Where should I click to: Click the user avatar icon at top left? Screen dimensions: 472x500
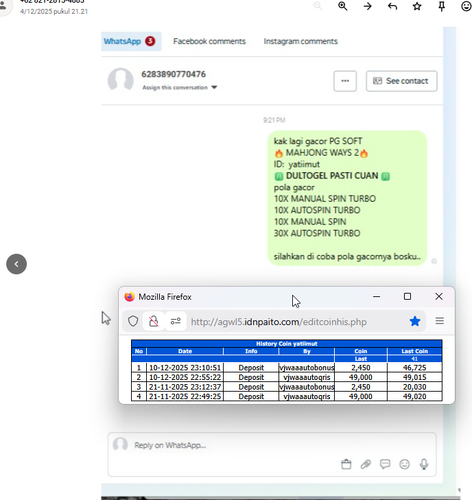click(x=3, y=6)
